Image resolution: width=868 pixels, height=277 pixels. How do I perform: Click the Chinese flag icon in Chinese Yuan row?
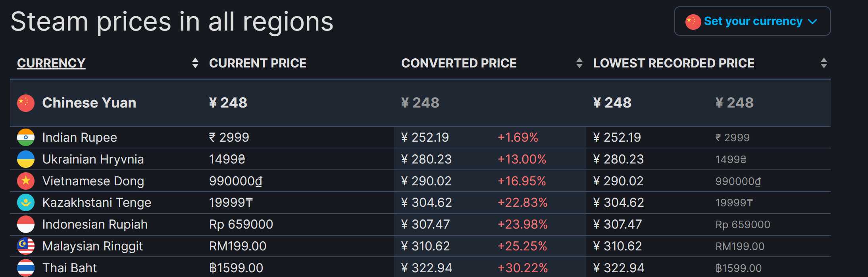tap(26, 103)
